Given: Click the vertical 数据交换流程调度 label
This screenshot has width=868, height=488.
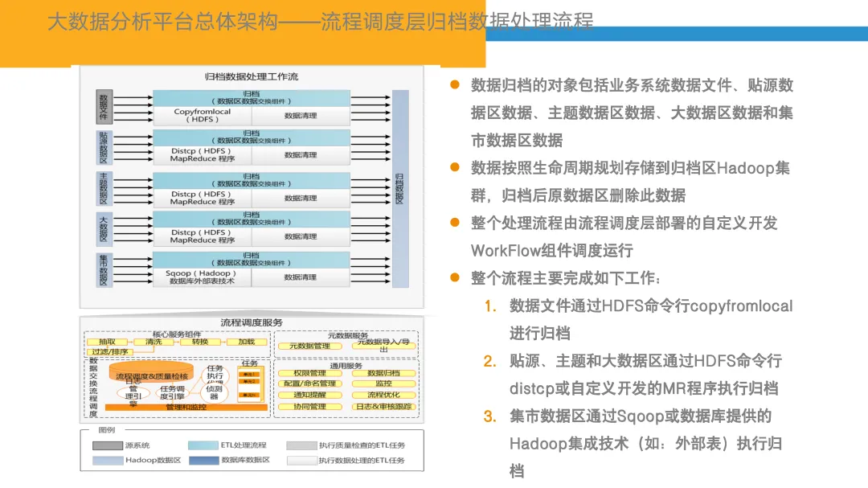Looking at the screenshot, I should coord(93,387).
